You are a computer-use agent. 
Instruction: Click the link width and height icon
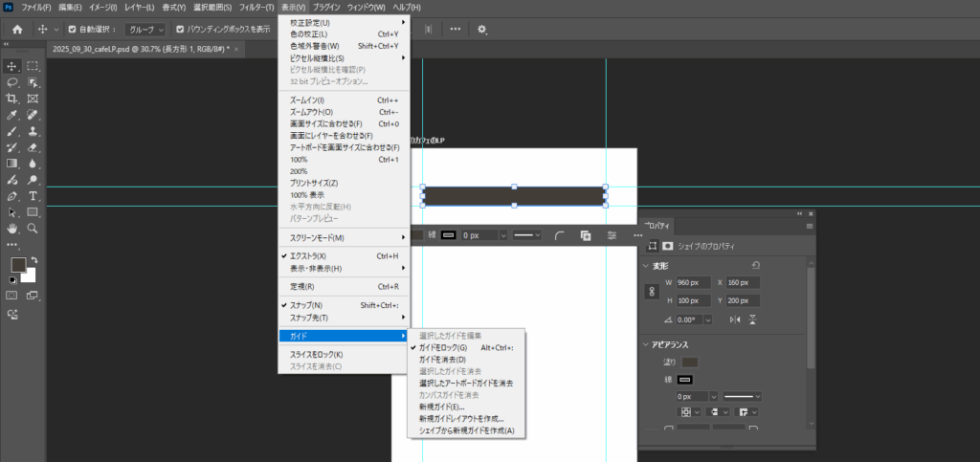(x=653, y=292)
